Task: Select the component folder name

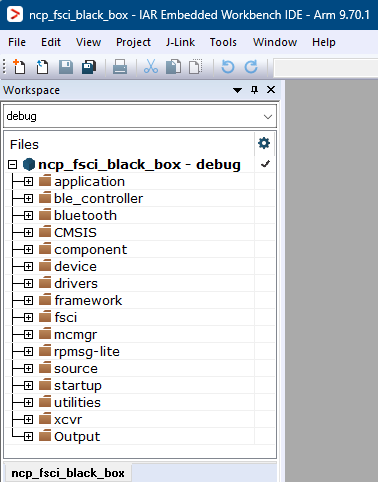Action: [91, 250]
